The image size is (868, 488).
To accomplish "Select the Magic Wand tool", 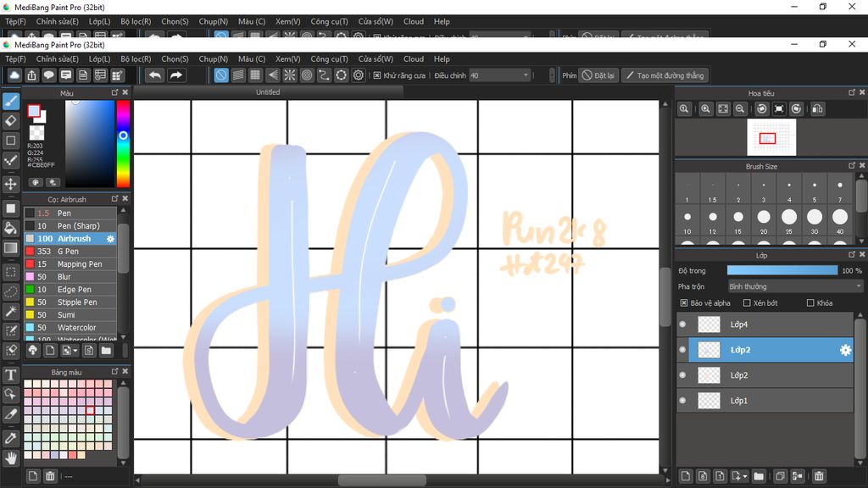I will point(10,311).
